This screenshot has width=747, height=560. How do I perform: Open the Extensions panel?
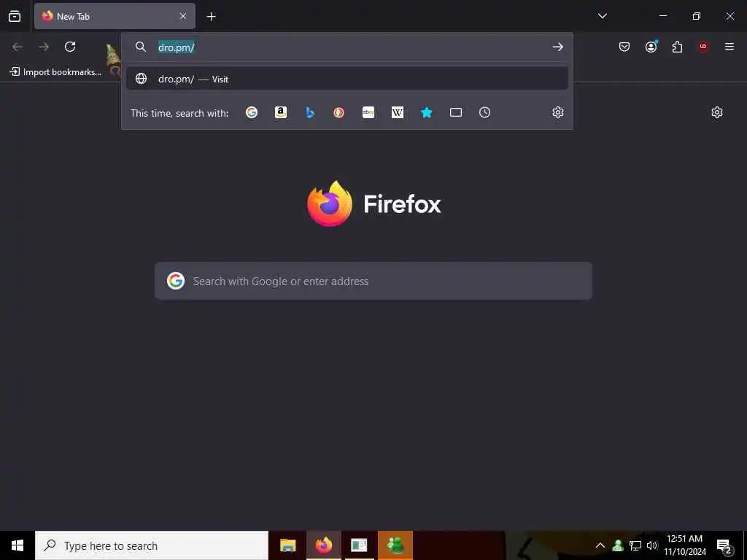(x=677, y=47)
